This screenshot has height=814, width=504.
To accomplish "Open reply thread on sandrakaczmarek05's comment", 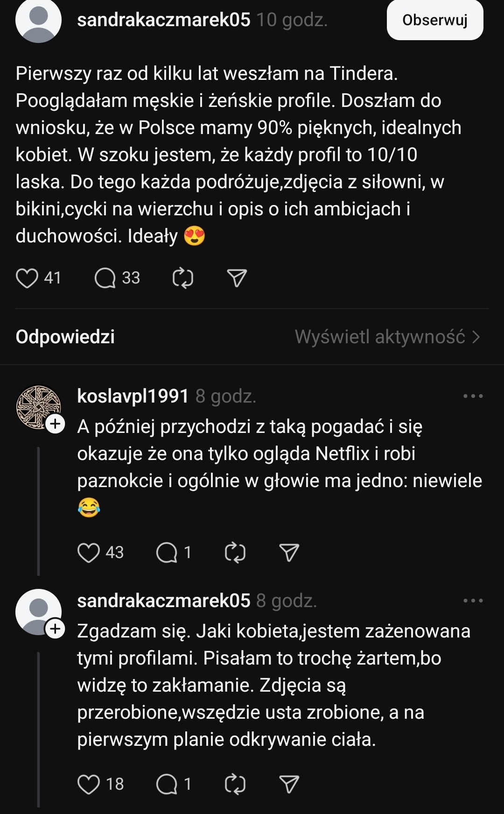I will point(167,784).
